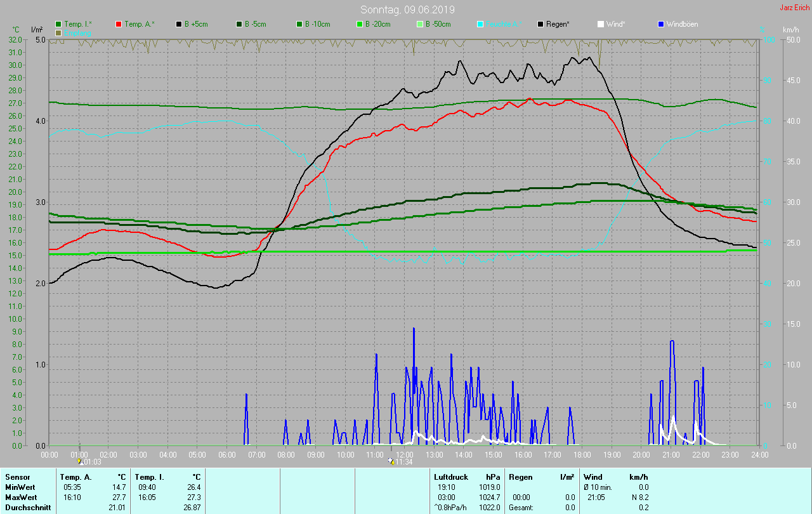This screenshot has width=812, height=514.
Task: Click the Windböen legend label text
Action: coord(682,24)
